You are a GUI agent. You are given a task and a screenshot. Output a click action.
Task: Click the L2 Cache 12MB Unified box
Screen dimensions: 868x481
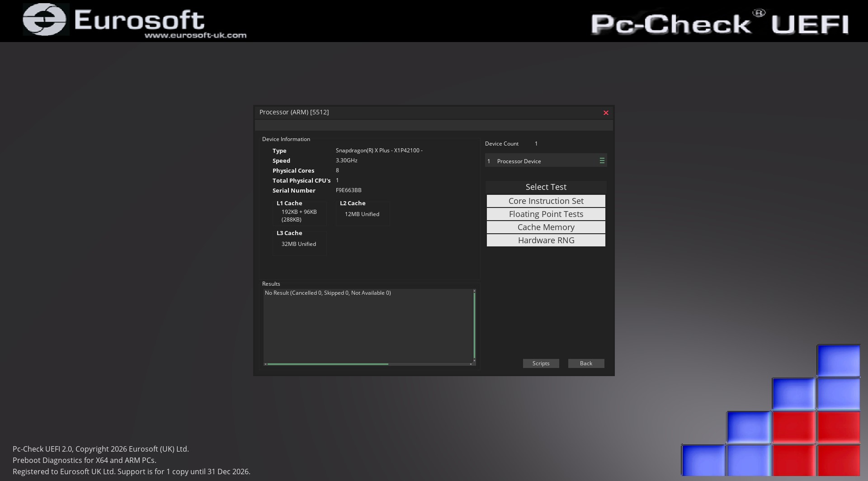click(362, 214)
